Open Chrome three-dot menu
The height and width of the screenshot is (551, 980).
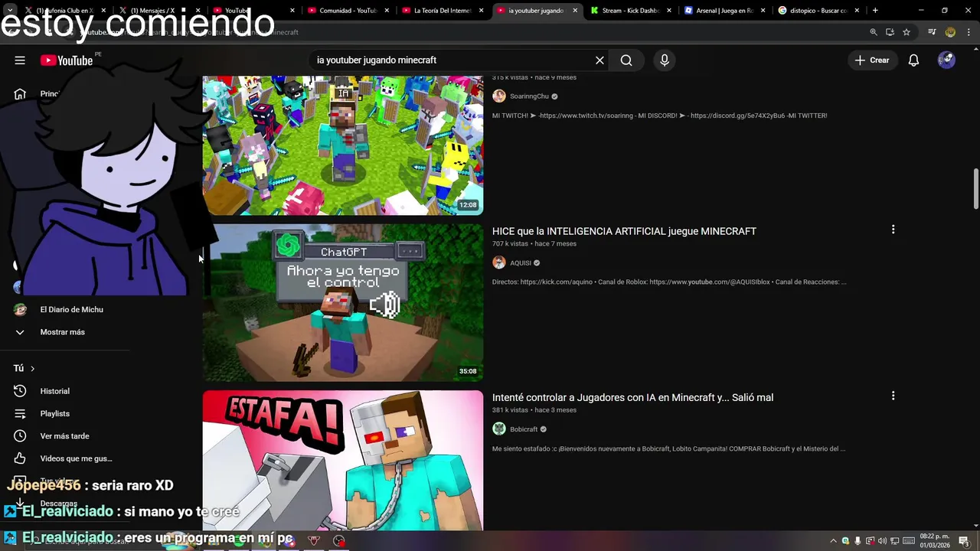pos(968,32)
